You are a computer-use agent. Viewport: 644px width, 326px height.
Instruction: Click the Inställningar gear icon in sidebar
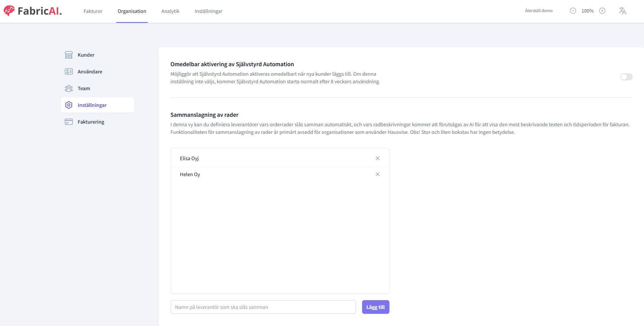coord(69,105)
